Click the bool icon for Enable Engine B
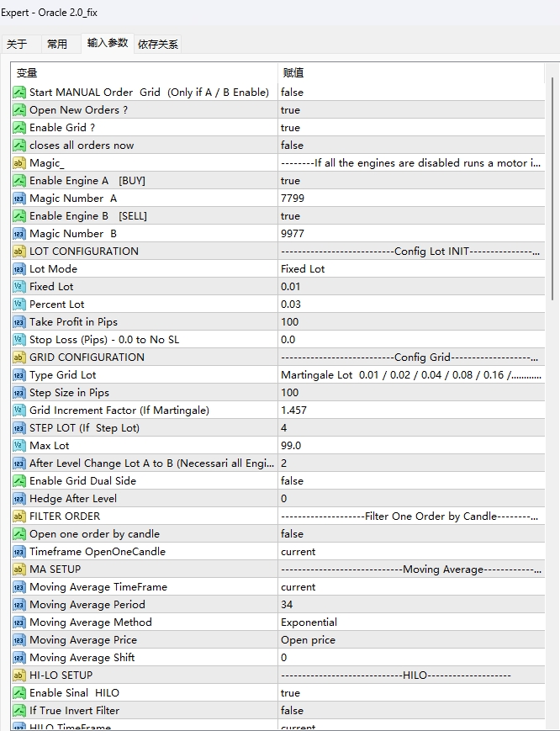Viewport: 560px width, 731px height. [19, 216]
